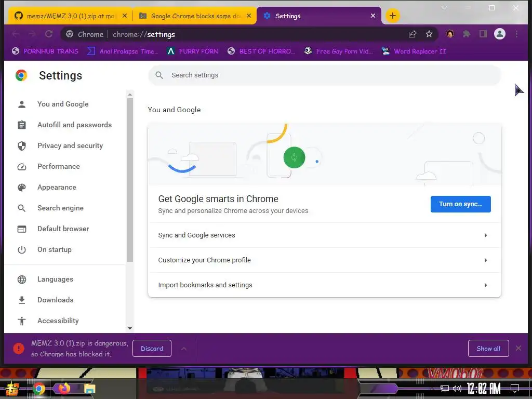Click the Start button on taskbar
This screenshot has height=399, width=532.
(x=12, y=389)
